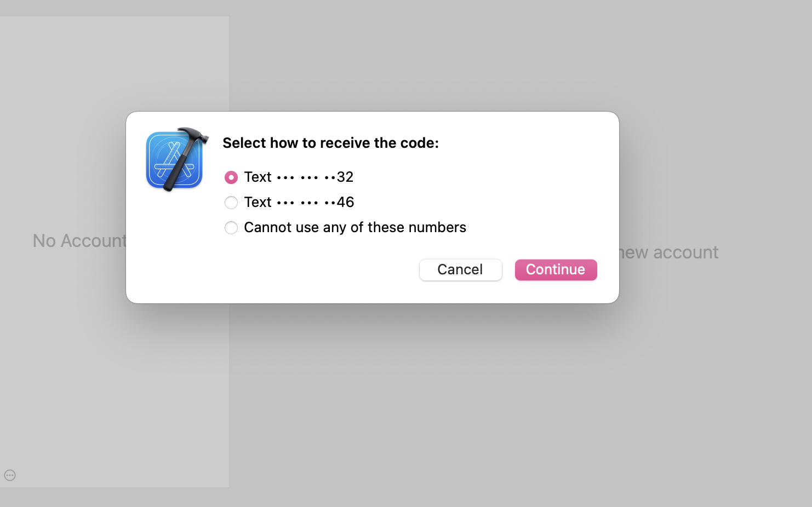Click the dimmed detail pane behind the dialog

[x=493, y=394]
